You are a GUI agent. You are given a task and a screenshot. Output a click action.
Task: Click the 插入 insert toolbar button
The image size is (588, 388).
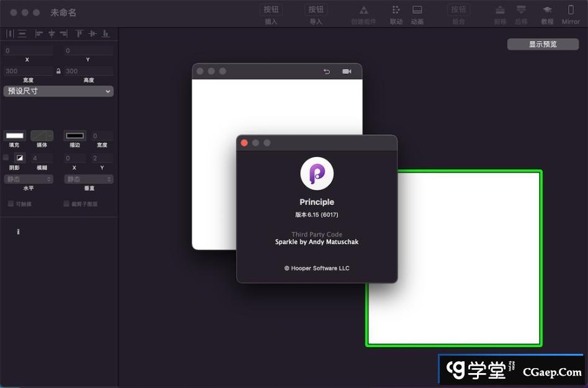coord(271,11)
